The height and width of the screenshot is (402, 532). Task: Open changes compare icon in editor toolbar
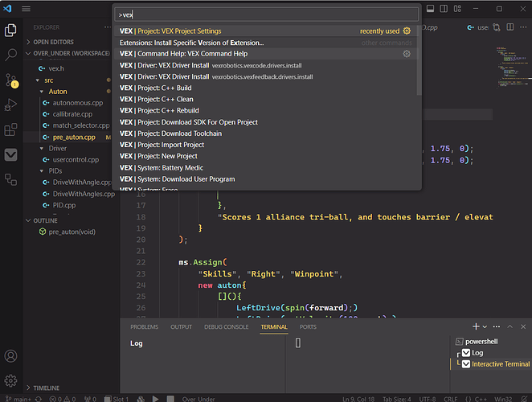497,27
